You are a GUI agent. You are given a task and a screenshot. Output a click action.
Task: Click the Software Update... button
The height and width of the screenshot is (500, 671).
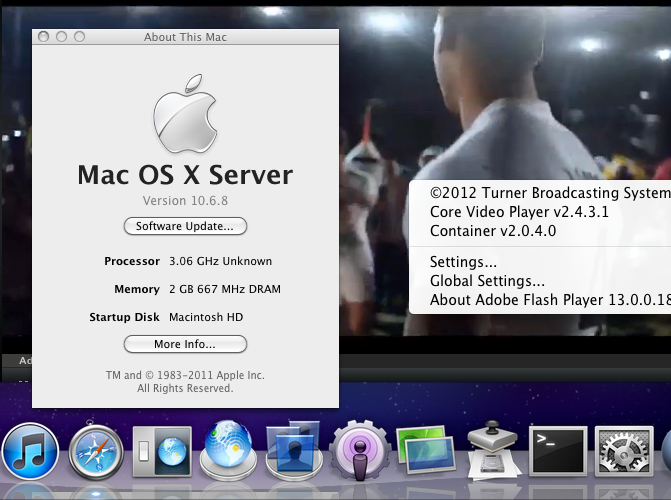[185, 226]
